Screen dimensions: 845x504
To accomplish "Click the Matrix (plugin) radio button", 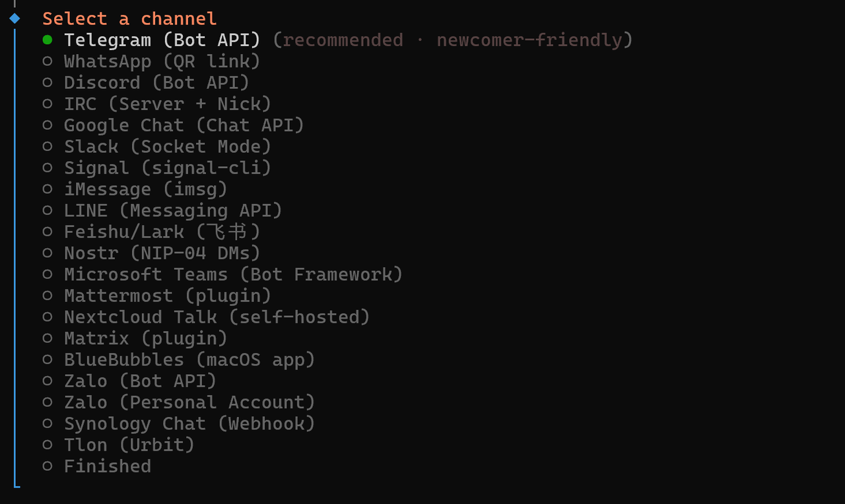I will 48,338.
